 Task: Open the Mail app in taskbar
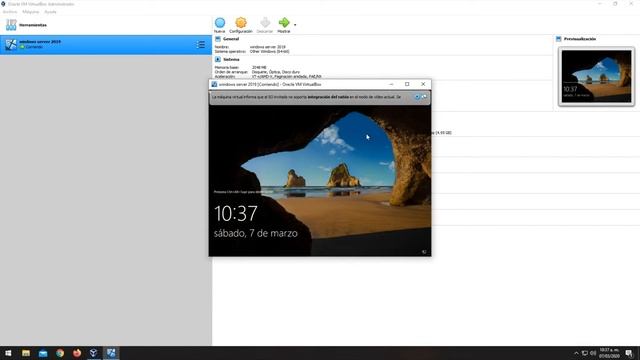(43, 353)
